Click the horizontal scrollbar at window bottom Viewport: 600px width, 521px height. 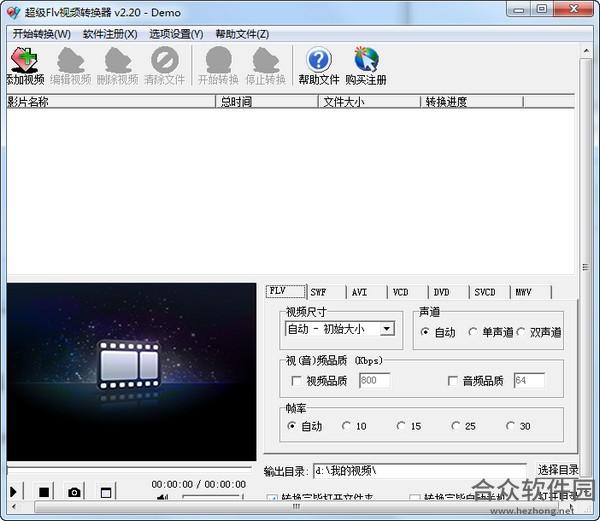pyautogui.click(x=297, y=507)
